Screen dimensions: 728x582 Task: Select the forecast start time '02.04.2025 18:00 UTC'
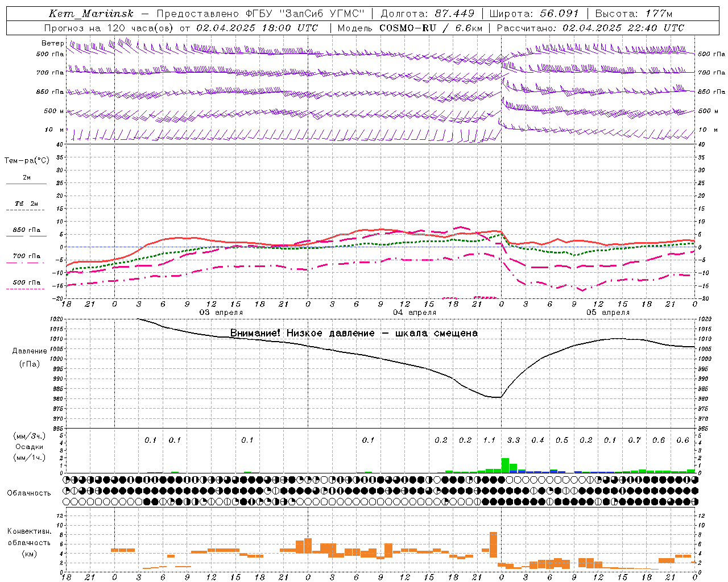(x=257, y=28)
